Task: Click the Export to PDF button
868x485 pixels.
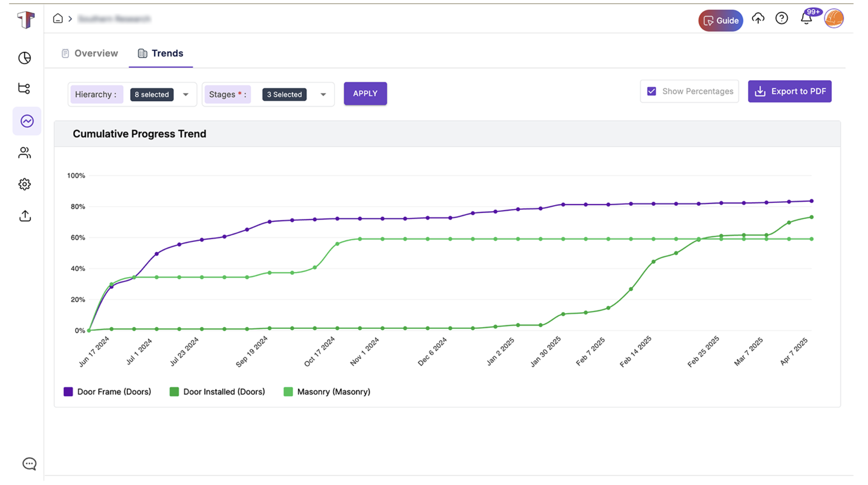Action: tap(789, 91)
